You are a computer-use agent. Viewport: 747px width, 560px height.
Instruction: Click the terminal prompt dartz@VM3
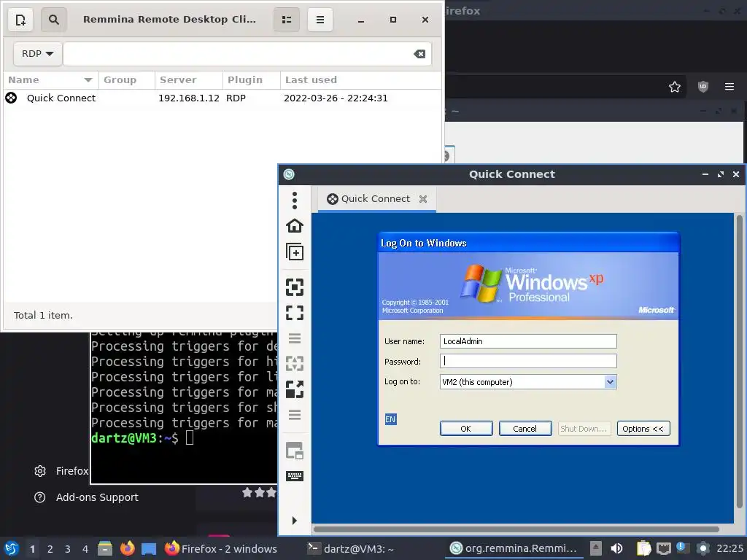point(124,437)
